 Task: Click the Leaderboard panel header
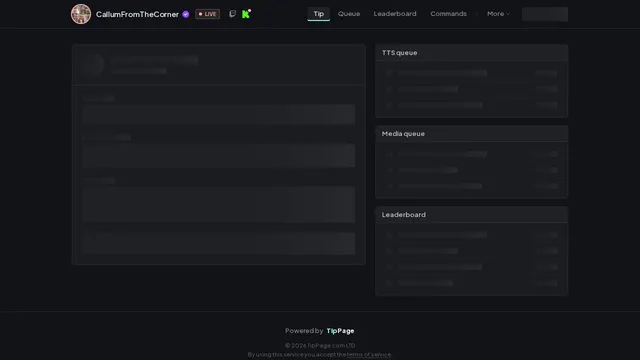click(x=471, y=214)
